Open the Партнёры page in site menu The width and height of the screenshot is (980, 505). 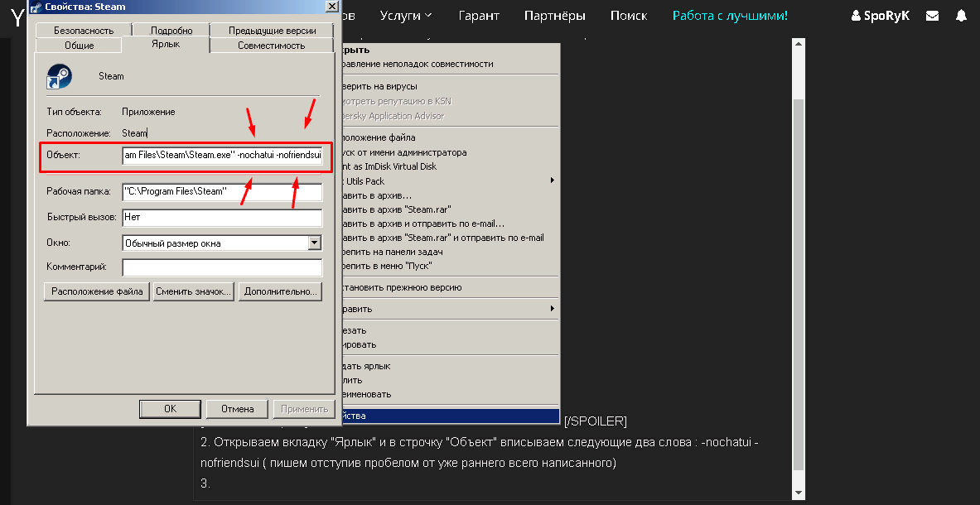click(554, 16)
